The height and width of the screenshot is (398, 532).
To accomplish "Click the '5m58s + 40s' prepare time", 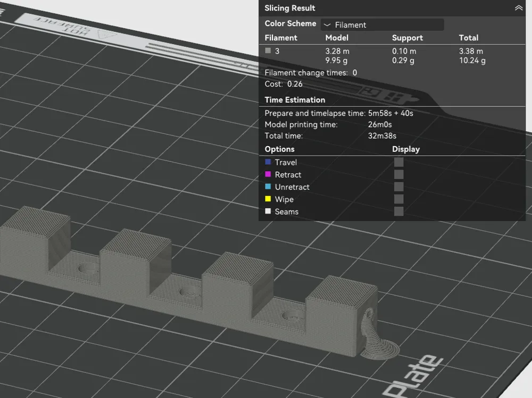I will [x=390, y=113].
